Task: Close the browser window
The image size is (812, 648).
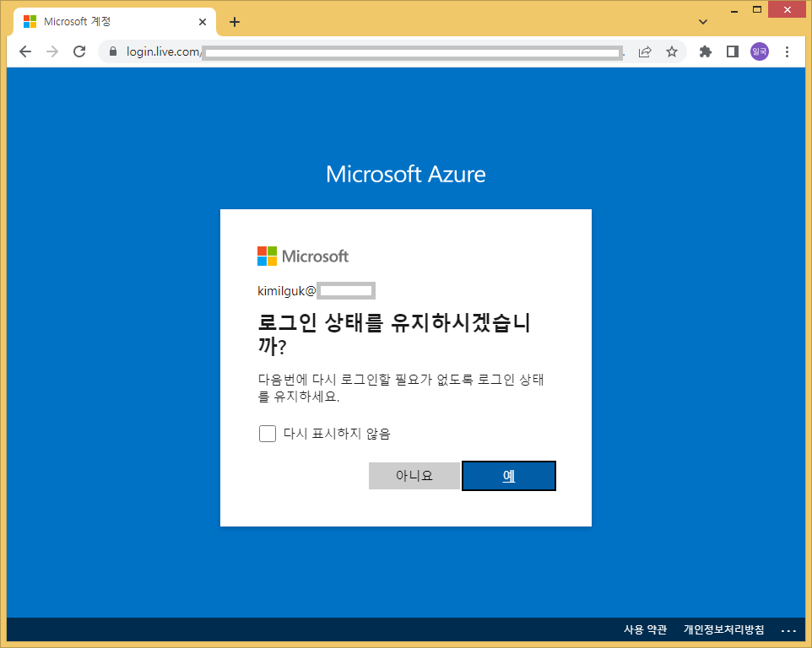Action: (x=788, y=10)
